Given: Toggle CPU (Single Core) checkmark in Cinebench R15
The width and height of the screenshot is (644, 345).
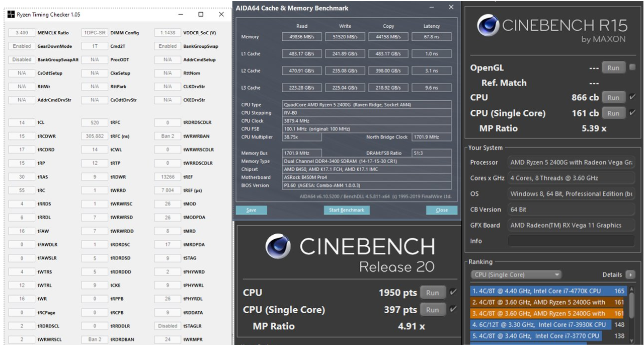Looking at the screenshot, I should click(632, 113).
